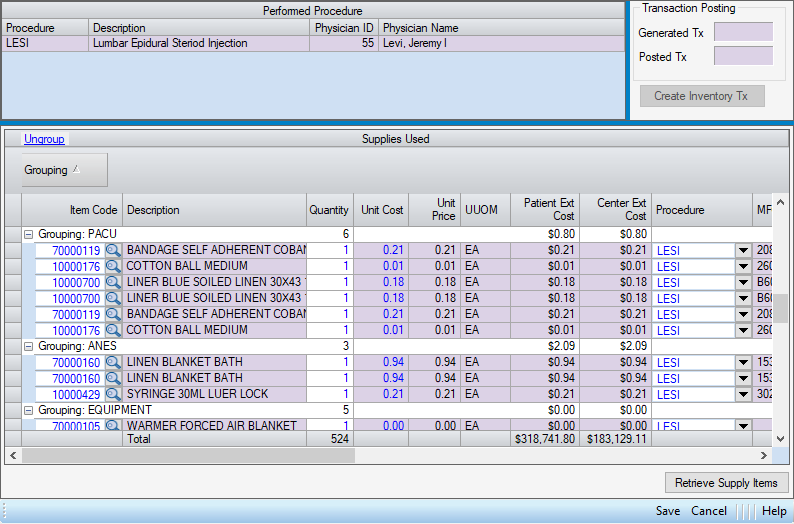
Task: Open lookup for first Bandage Self Adherent row
Action: [x=113, y=250]
